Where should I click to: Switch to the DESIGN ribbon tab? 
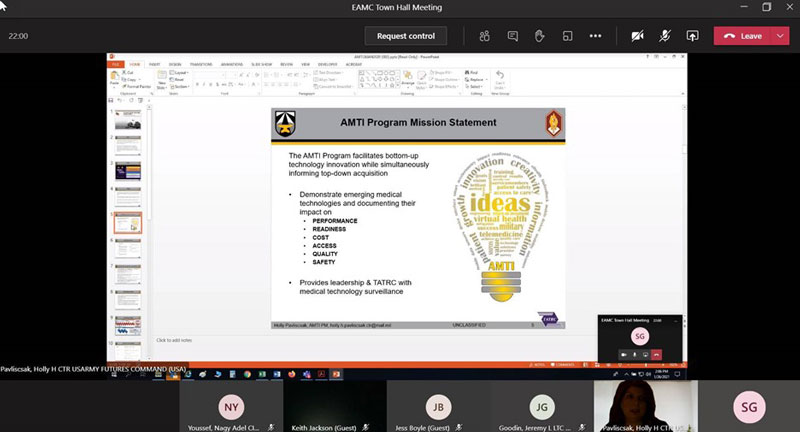[175, 64]
